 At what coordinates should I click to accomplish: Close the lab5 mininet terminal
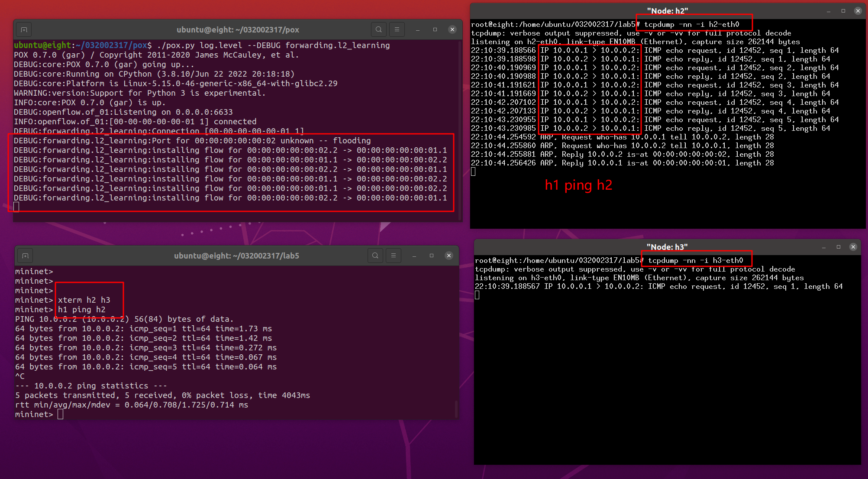pyautogui.click(x=449, y=256)
